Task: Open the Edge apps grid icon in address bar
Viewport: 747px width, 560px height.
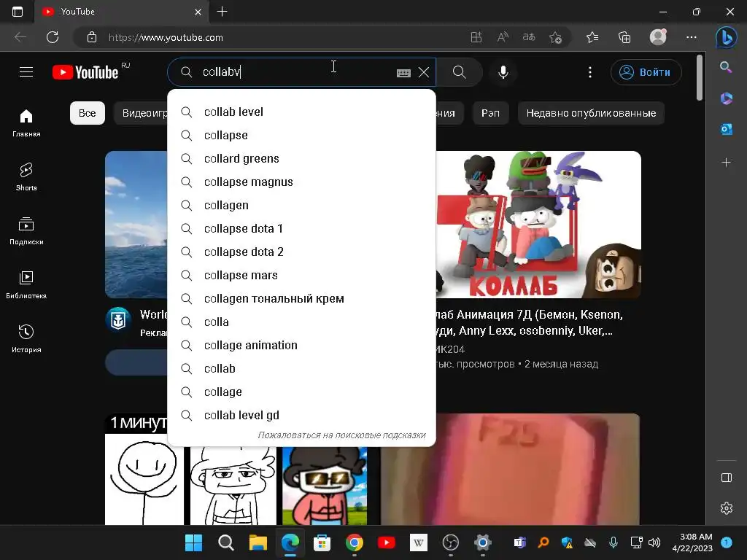Action: pyautogui.click(x=476, y=37)
